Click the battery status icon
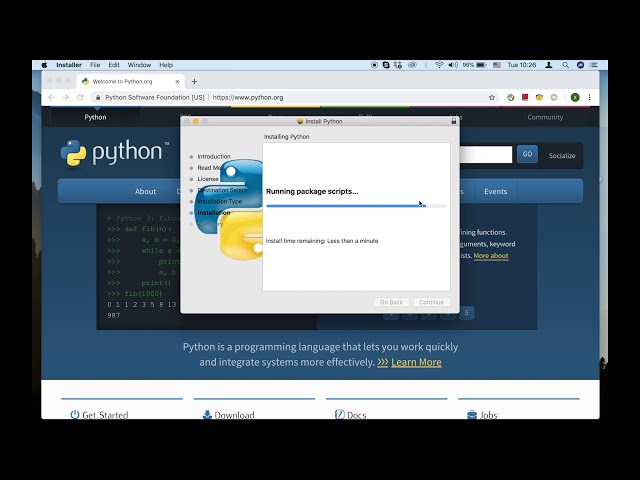 pyautogui.click(x=481, y=65)
